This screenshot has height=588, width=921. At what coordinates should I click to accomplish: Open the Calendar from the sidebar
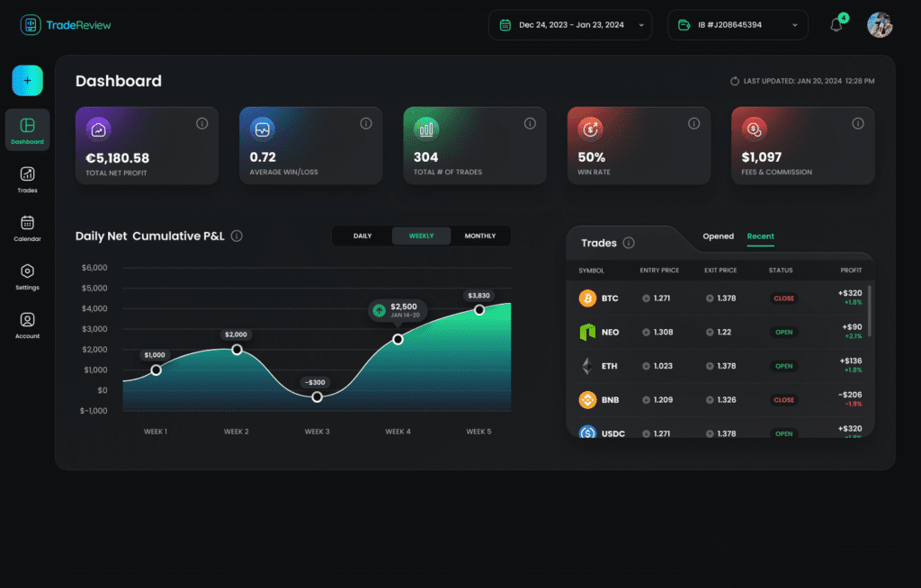[27, 222]
